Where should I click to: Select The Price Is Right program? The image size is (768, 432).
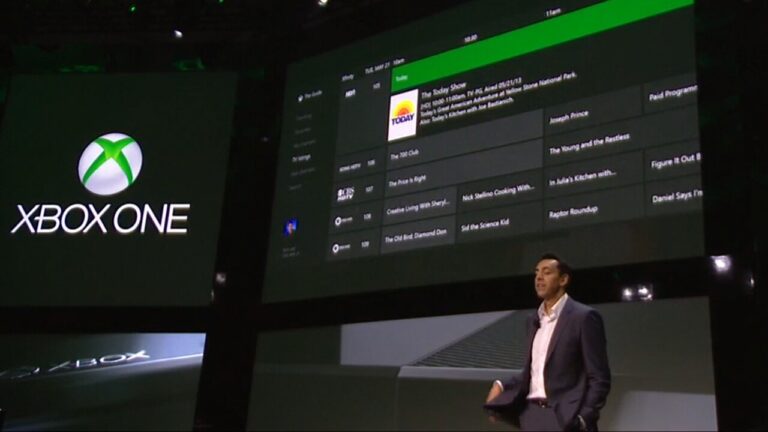[x=464, y=170]
